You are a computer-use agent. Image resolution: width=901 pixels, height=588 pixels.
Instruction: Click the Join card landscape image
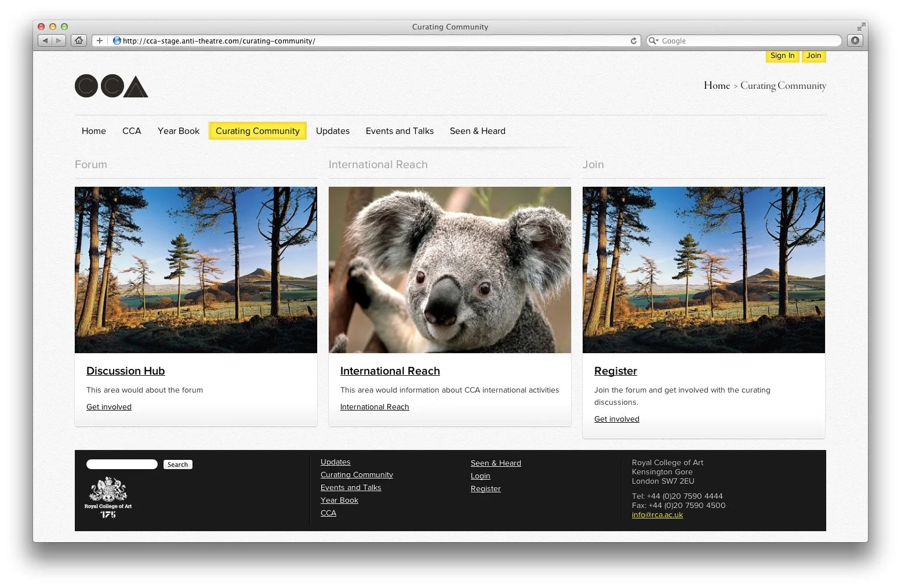tap(704, 270)
